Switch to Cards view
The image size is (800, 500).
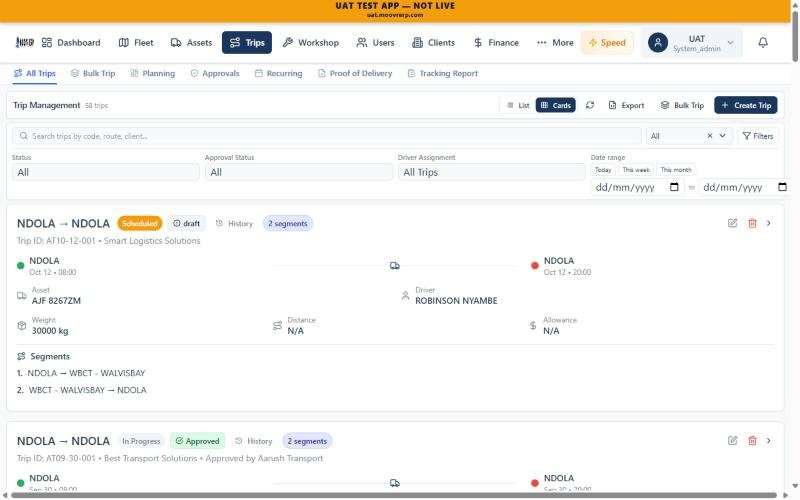pos(556,105)
